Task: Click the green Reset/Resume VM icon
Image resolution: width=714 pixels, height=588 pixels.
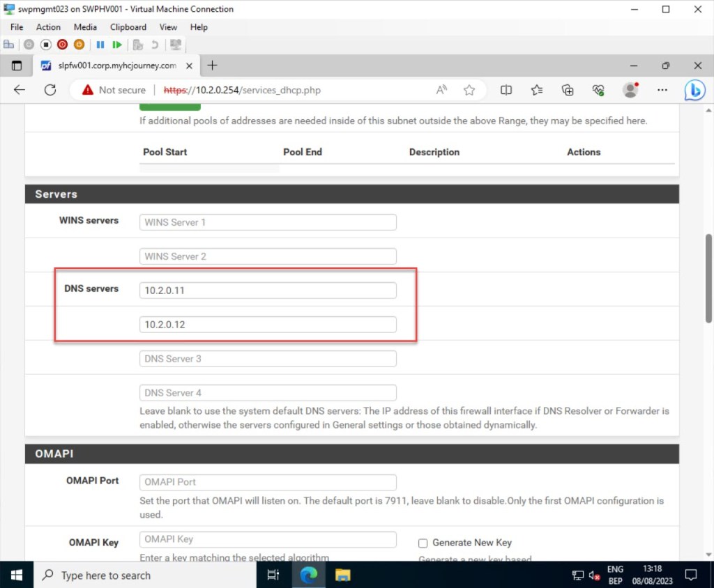Action: [117, 45]
